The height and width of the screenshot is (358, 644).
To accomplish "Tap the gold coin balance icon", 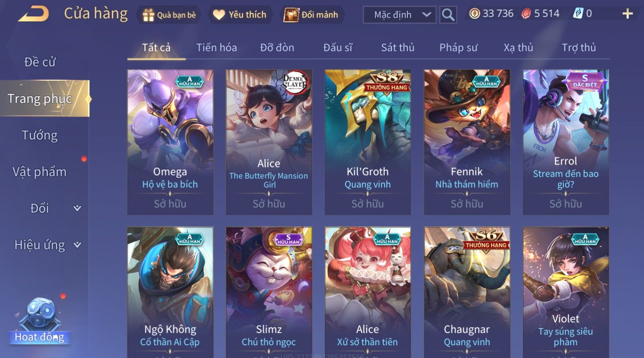I will pos(474,14).
